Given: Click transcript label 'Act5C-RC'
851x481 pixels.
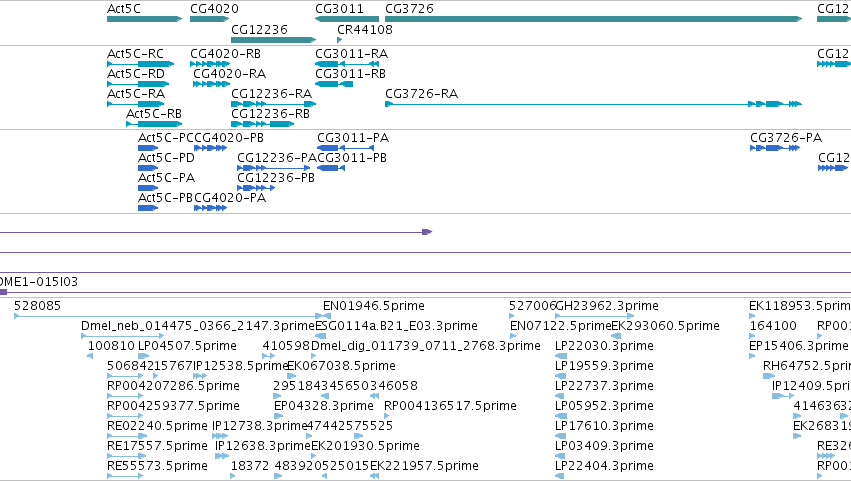Looking at the screenshot, I should [x=135, y=54].
